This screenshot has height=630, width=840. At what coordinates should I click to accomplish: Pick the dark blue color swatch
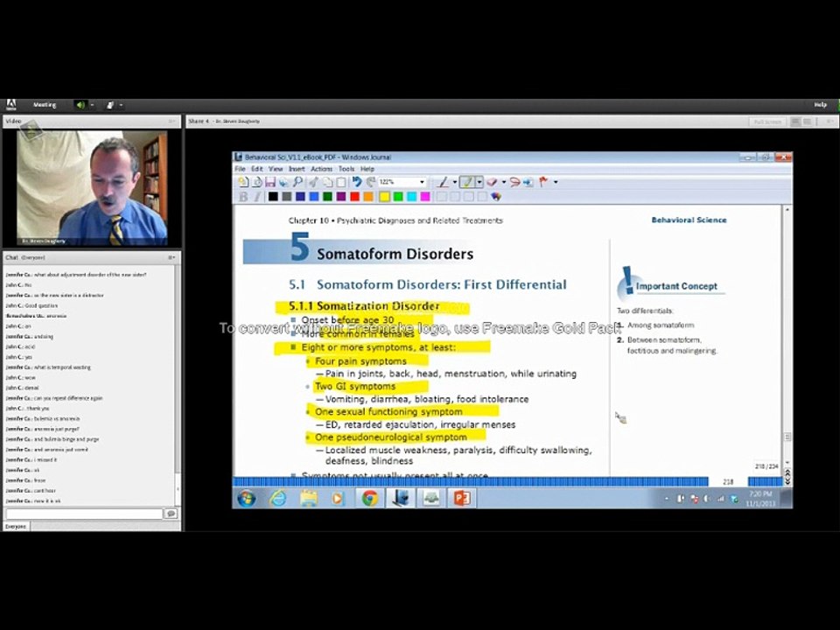300,197
